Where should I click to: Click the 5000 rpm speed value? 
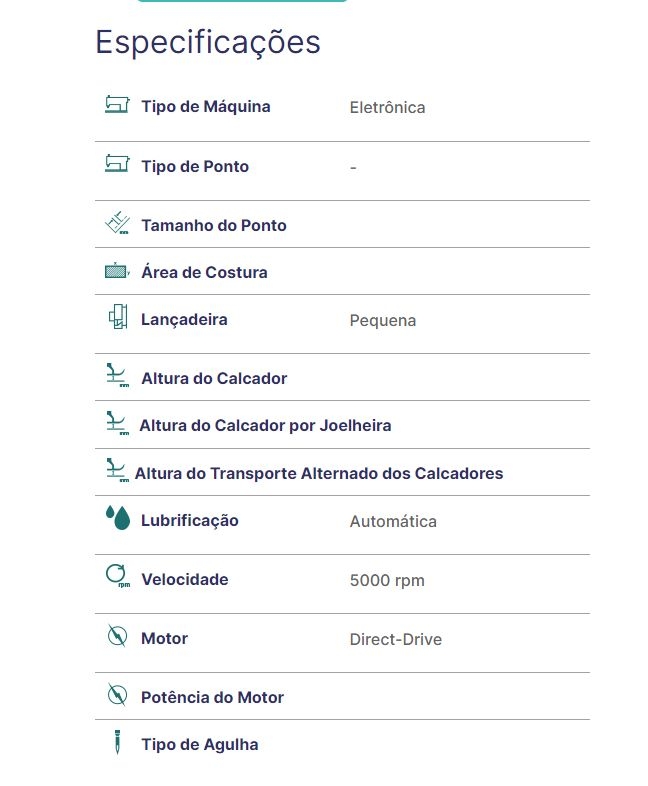click(x=387, y=580)
